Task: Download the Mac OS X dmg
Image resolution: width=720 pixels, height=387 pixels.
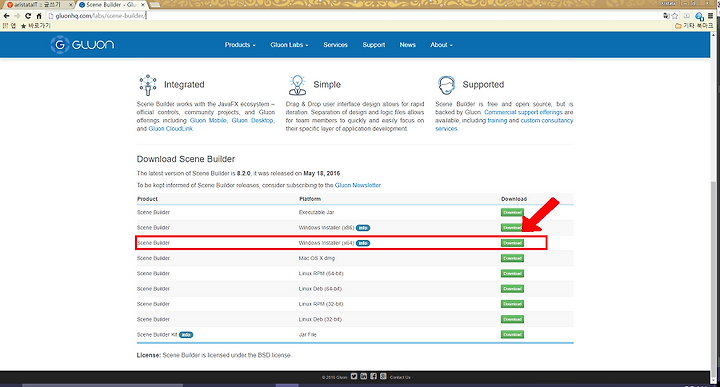Action: tap(512, 258)
